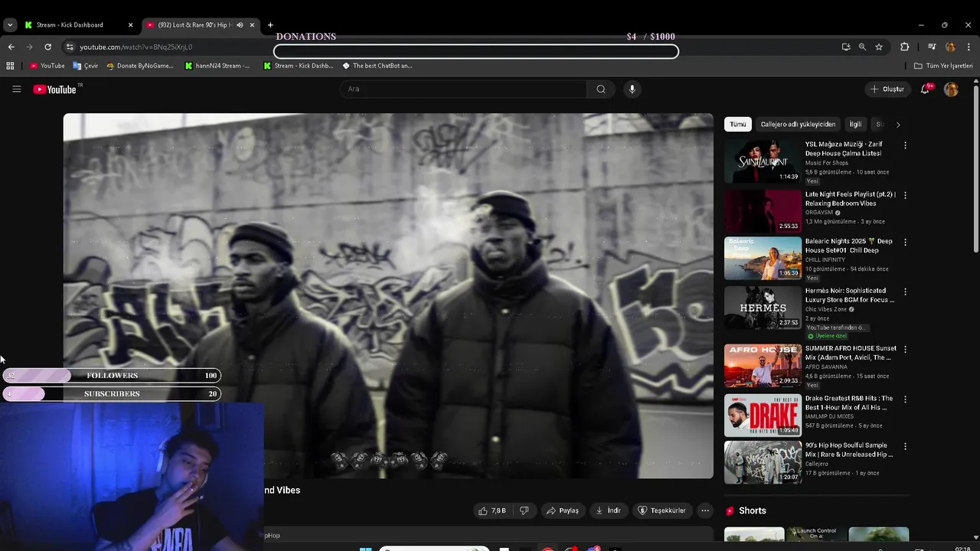Open the CHILL INFINITY channel name

[x=825, y=260]
